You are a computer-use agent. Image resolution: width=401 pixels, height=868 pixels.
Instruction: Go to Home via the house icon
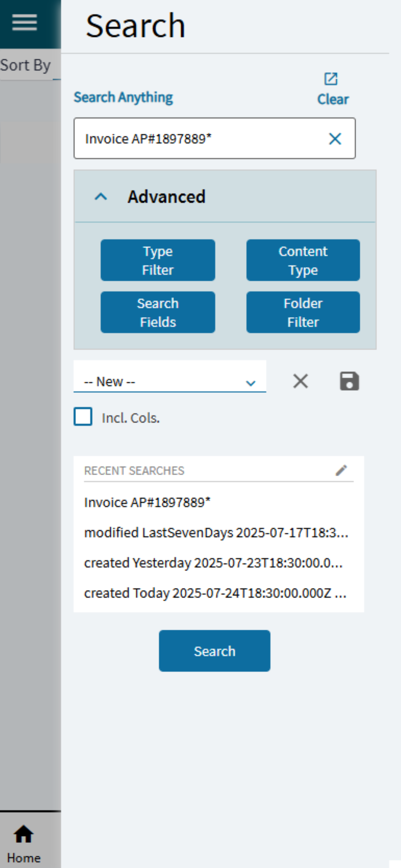(x=24, y=834)
